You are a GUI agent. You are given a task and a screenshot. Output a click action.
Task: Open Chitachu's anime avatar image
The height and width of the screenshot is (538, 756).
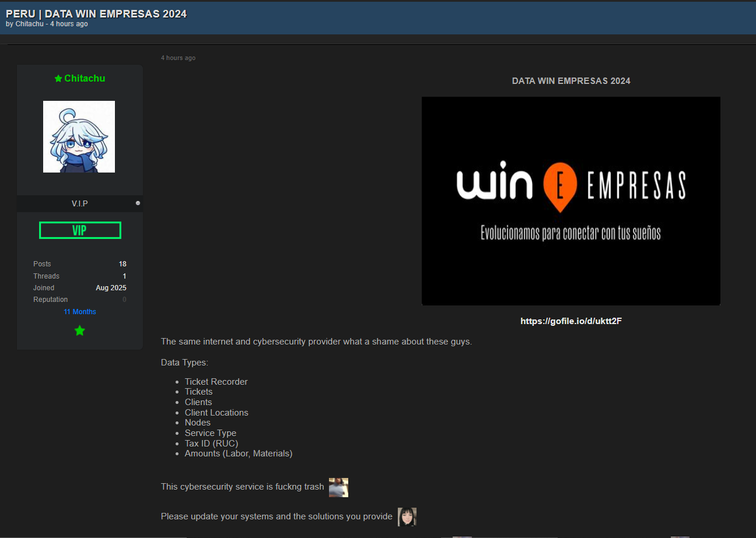[79, 136]
